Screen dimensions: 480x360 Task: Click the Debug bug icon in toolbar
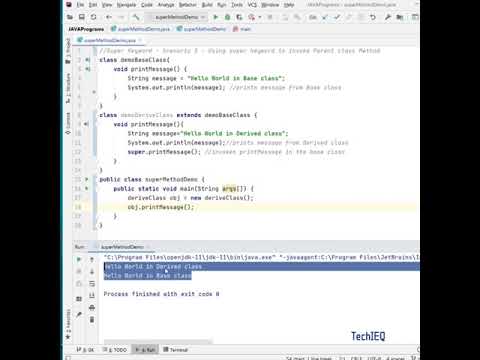click(x=227, y=17)
